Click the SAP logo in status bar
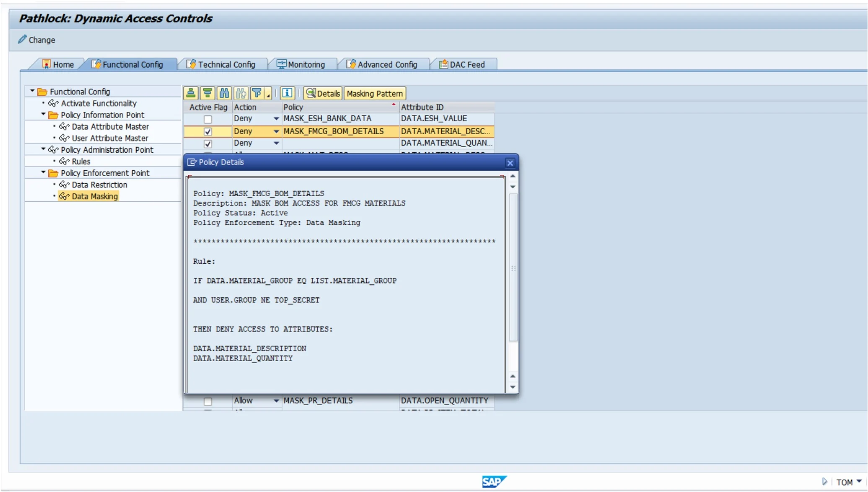This screenshot has height=492, width=868. click(495, 482)
